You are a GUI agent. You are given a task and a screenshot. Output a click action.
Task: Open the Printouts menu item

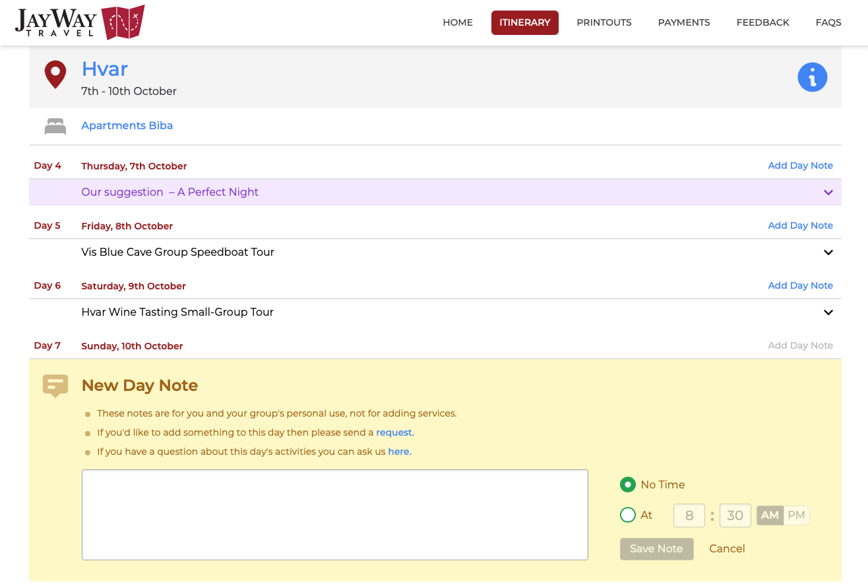(x=604, y=22)
